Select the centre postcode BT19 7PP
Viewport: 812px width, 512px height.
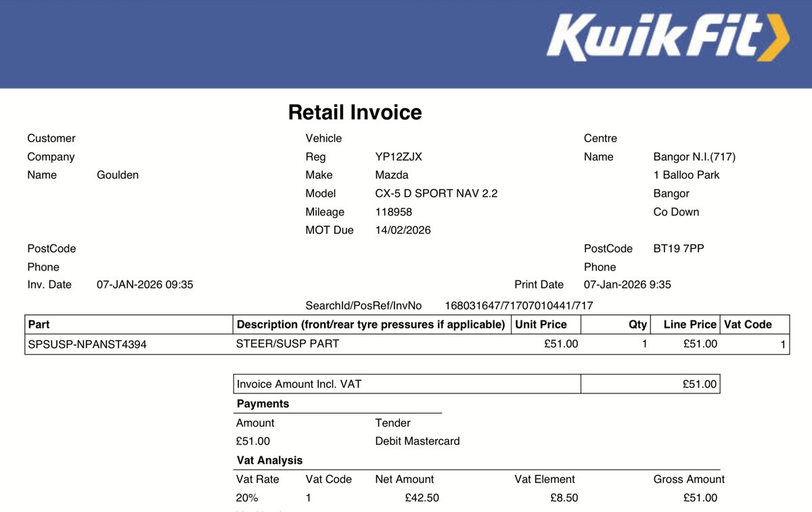(x=678, y=249)
